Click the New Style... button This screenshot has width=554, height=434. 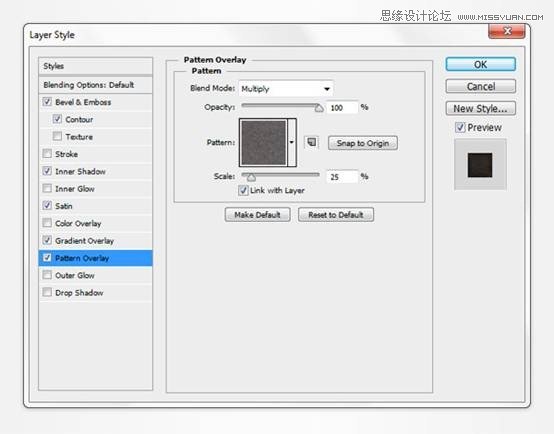click(x=481, y=108)
